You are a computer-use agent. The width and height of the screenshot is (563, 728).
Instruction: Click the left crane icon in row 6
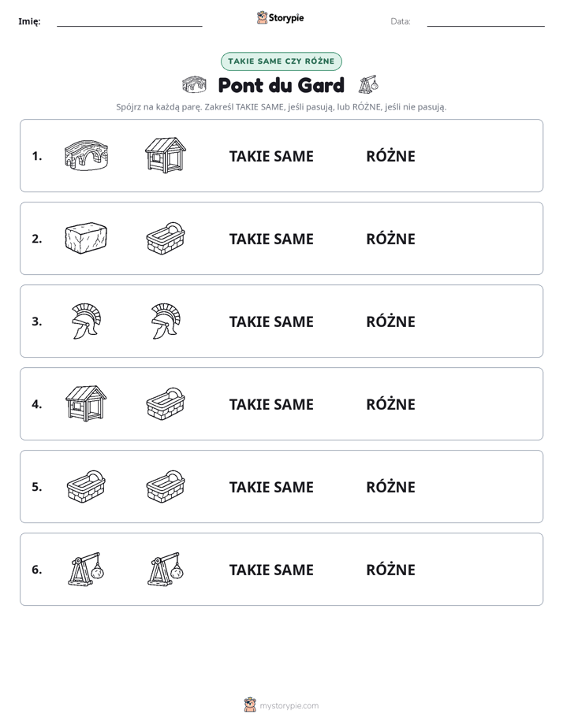(87, 569)
